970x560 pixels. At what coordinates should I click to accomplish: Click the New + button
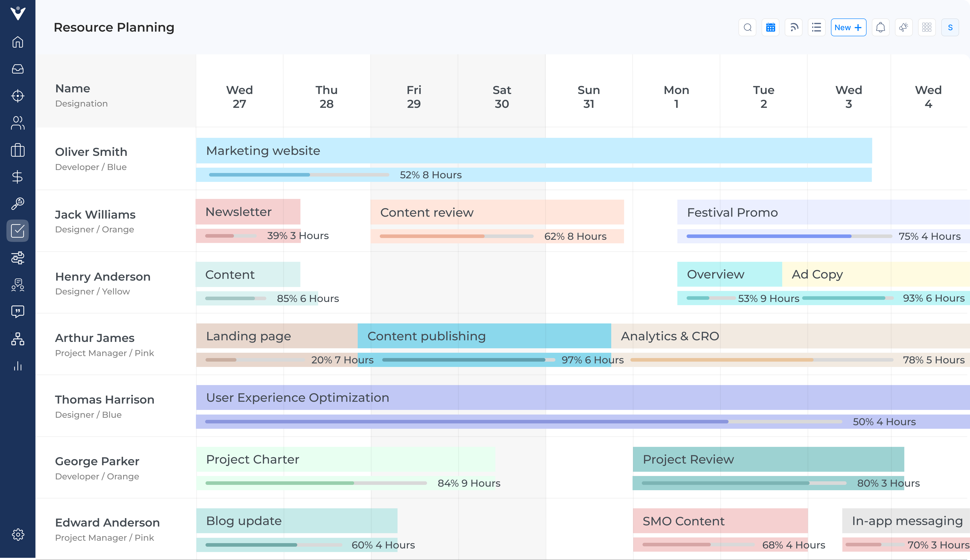pyautogui.click(x=848, y=27)
